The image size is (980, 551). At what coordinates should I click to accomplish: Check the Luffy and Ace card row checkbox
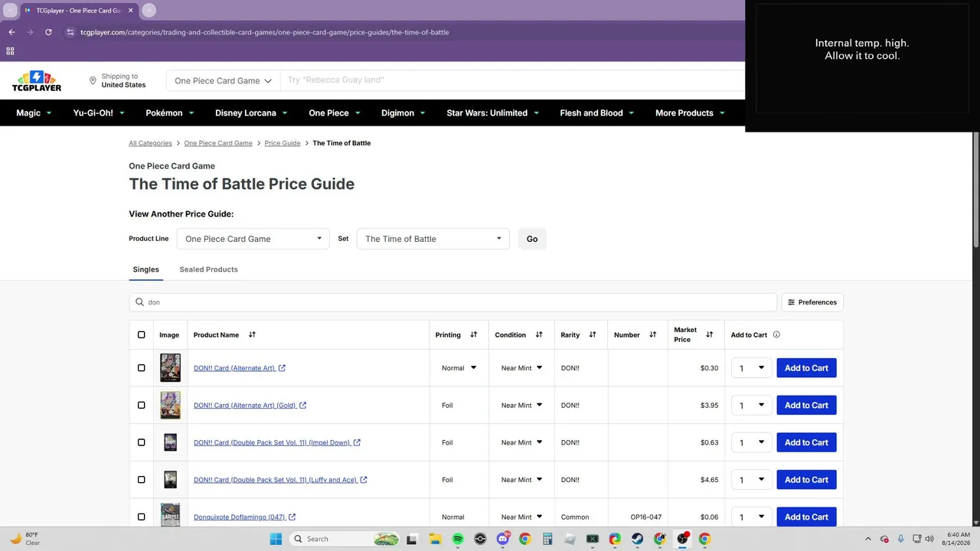click(141, 480)
